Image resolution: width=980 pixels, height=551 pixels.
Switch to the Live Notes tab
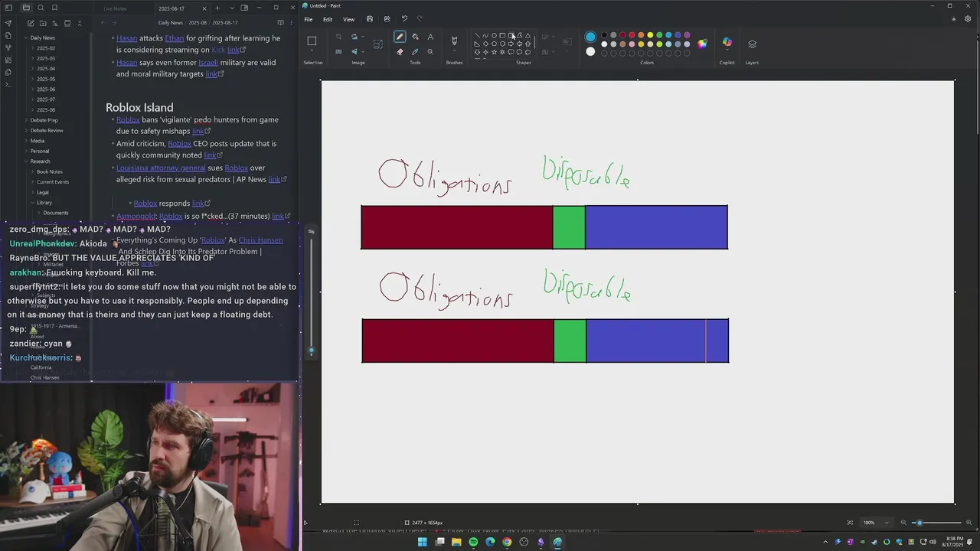point(115,8)
